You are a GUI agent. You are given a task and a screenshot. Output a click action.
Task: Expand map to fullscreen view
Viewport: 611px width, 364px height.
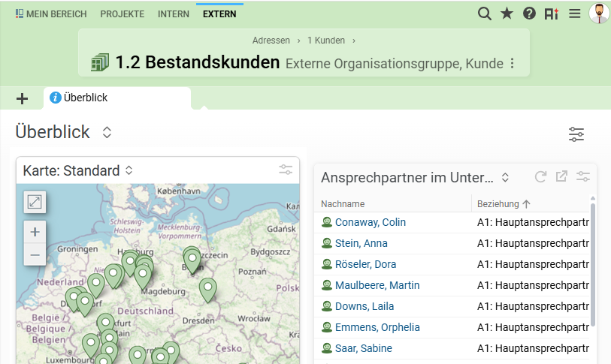(35, 201)
